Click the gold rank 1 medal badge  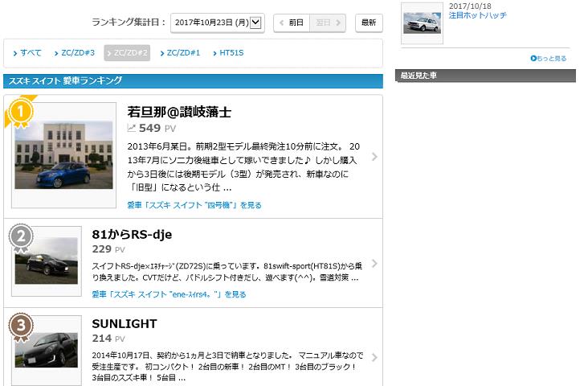tap(21, 113)
